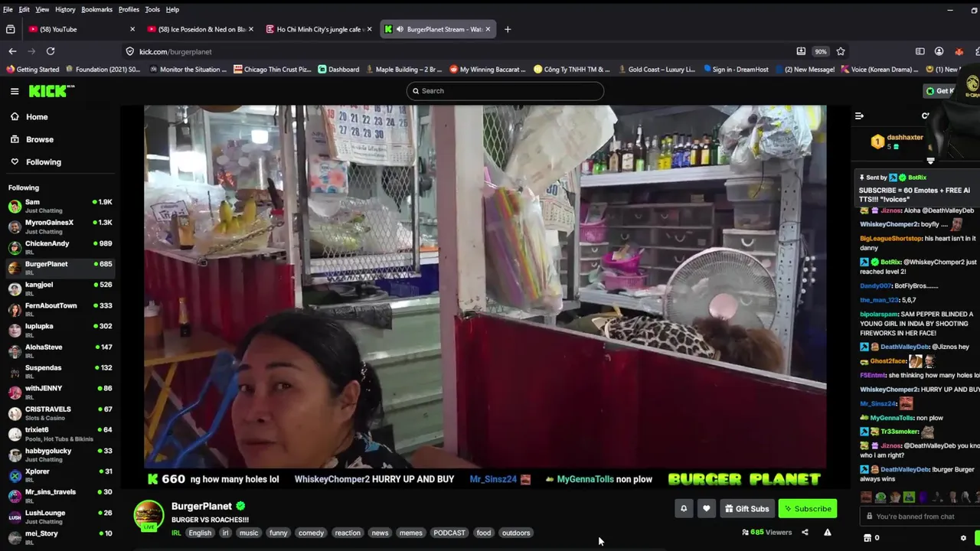Share the stream via share icon
The width and height of the screenshot is (980, 551).
point(805,532)
